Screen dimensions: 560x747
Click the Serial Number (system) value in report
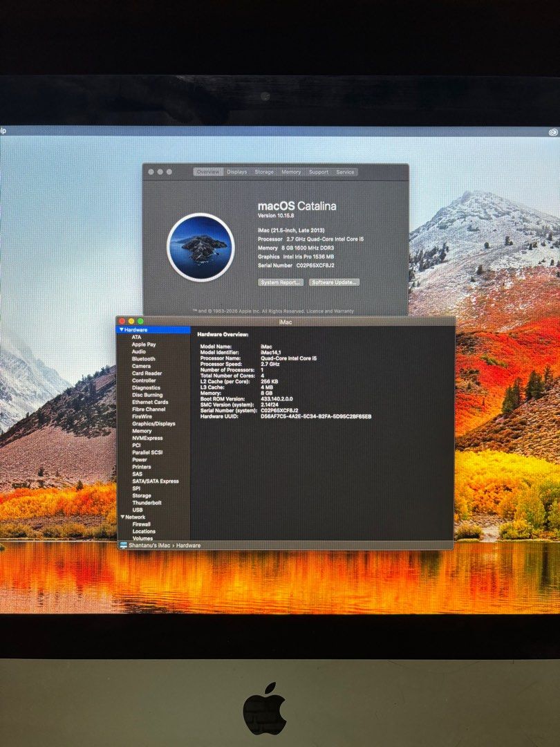tap(279, 410)
